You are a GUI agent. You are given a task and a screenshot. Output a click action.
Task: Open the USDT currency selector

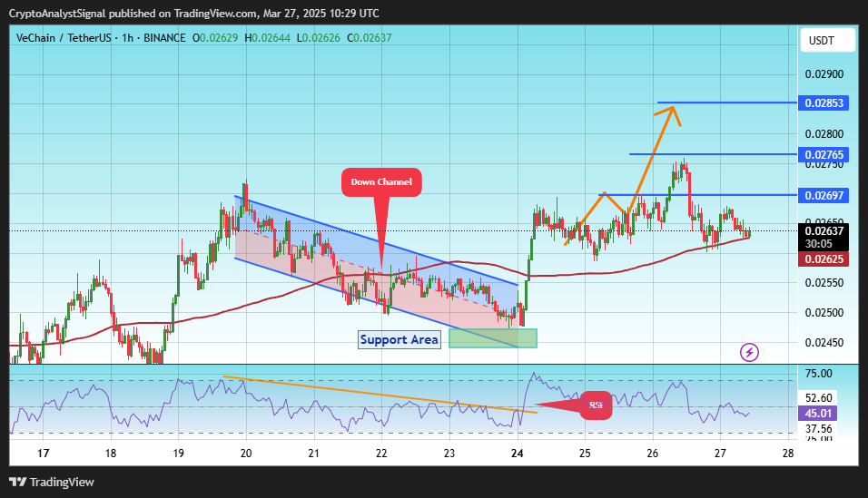tap(827, 41)
